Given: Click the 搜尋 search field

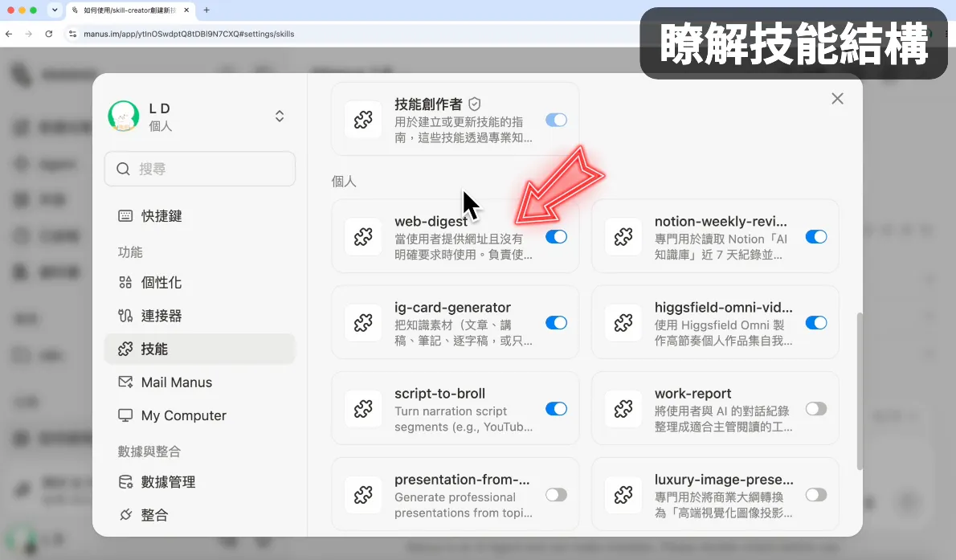Looking at the screenshot, I should coord(200,169).
